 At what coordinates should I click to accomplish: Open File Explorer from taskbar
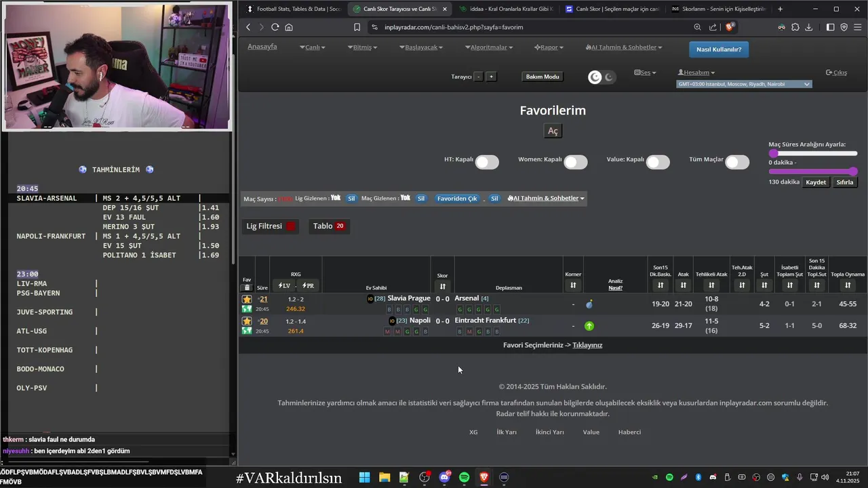384,477
